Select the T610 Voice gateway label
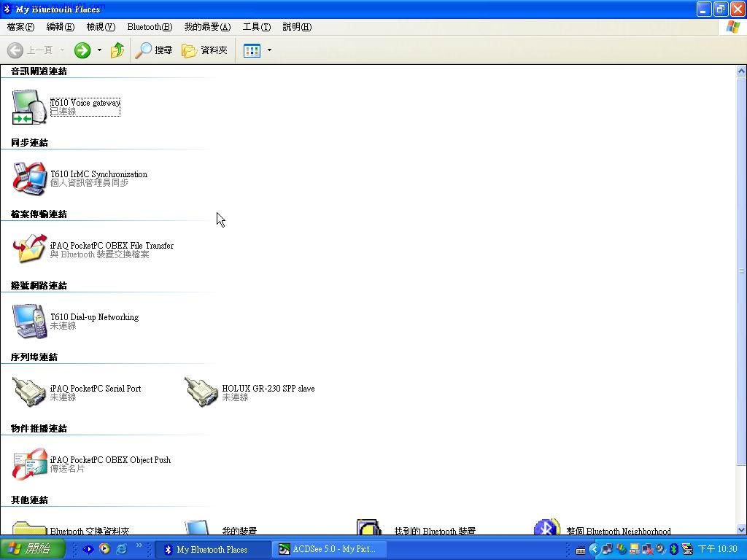Viewport: 747px width, 560px height. pyautogui.click(x=85, y=102)
